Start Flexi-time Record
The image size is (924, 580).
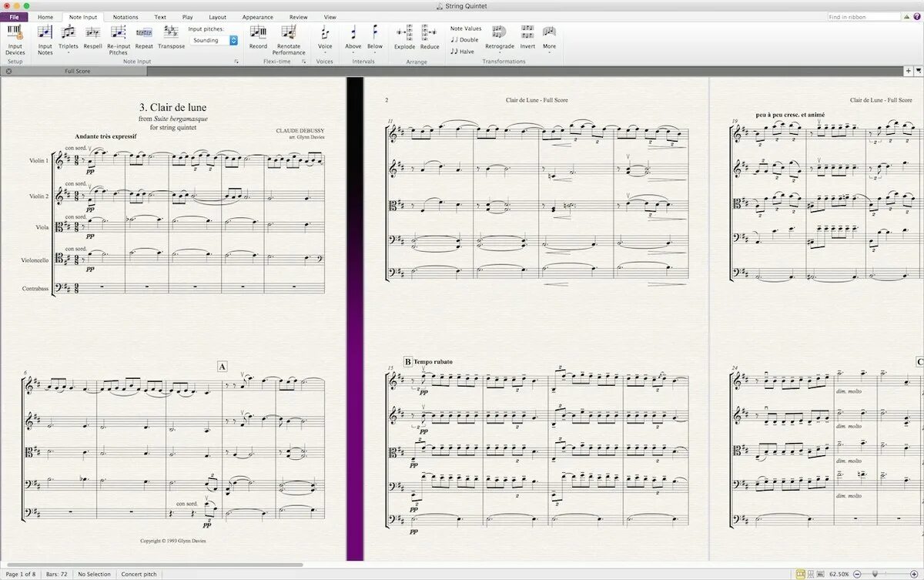pyautogui.click(x=258, y=36)
